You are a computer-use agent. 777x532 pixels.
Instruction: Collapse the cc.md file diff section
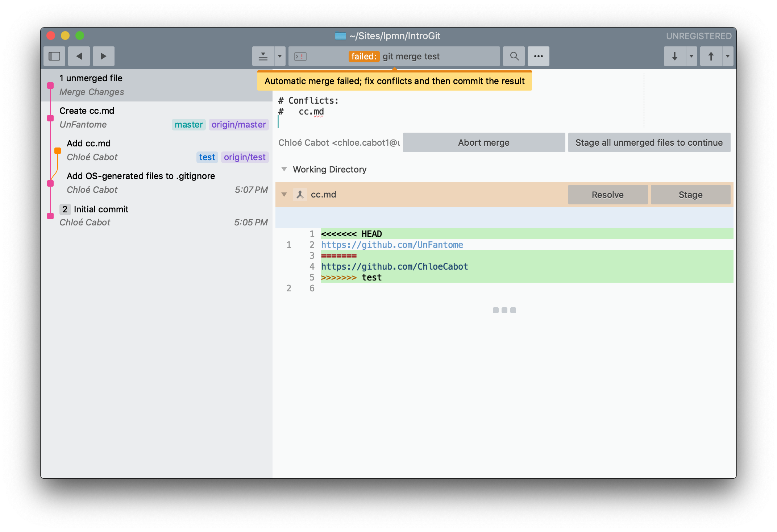[x=284, y=194]
